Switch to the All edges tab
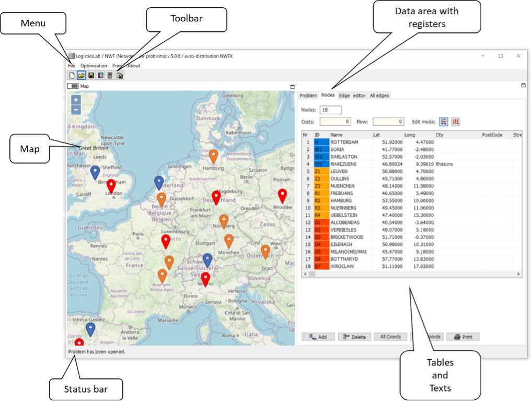Image resolution: width=532 pixels, height=403 pixels. (379, 96)
